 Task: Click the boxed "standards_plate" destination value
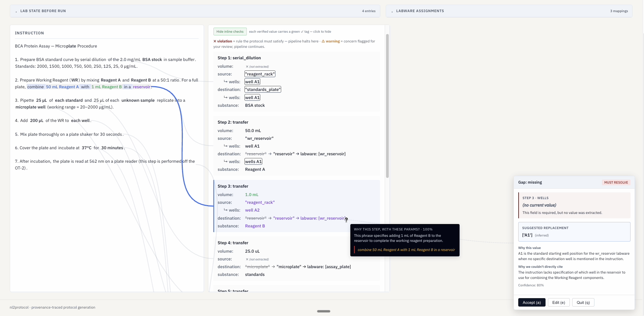click(263, 89)
